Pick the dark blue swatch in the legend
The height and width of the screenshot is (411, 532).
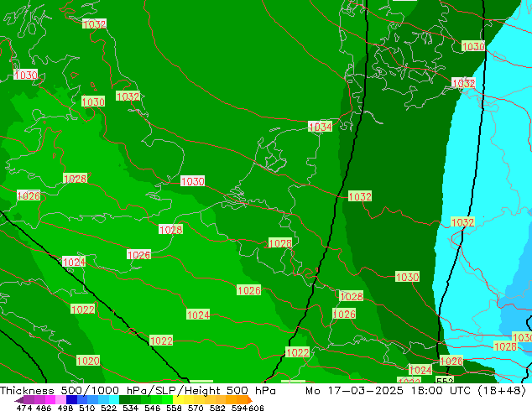[x=71, y=399]
